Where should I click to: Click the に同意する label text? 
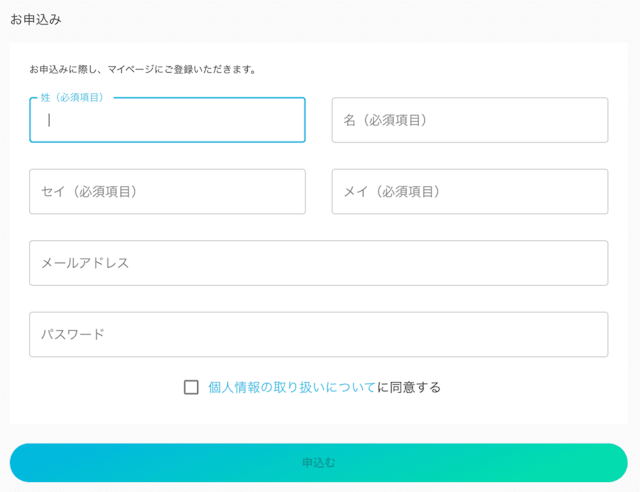coord(409,387)
